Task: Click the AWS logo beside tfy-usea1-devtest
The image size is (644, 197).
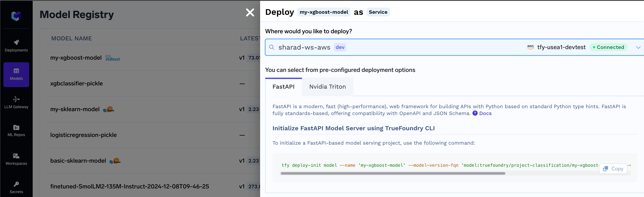Action: pyautogui.click(x=531, y=47)
